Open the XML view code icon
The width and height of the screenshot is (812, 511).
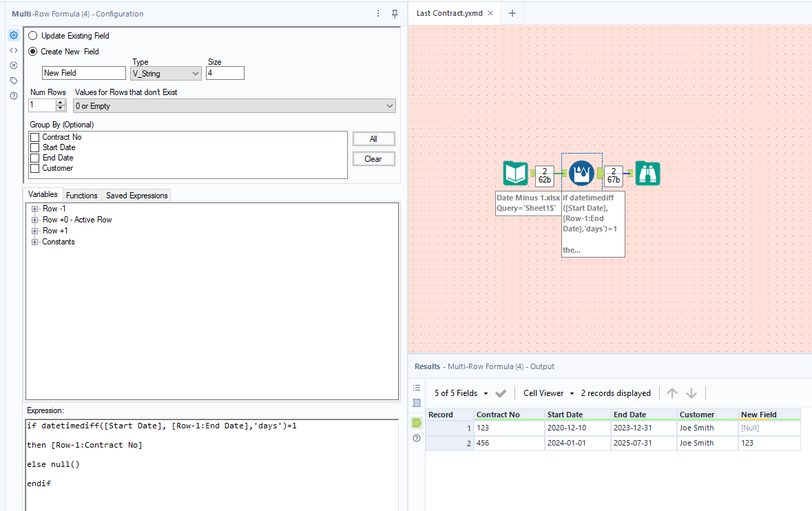coord(14,50)
